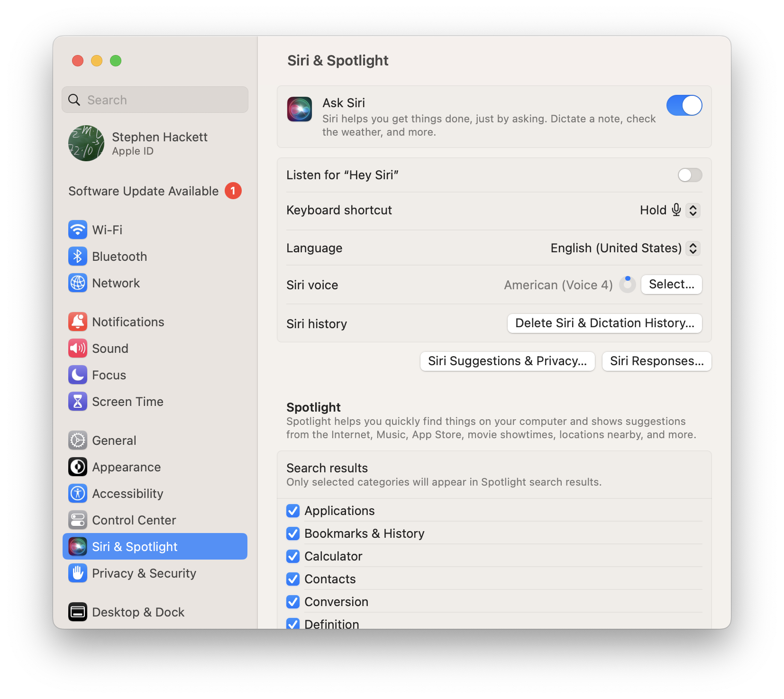Image resolution: width=784 pixels, height=699 pixels.
Task: Open Desktop & Dock settings
Action: tap(155, 612)
